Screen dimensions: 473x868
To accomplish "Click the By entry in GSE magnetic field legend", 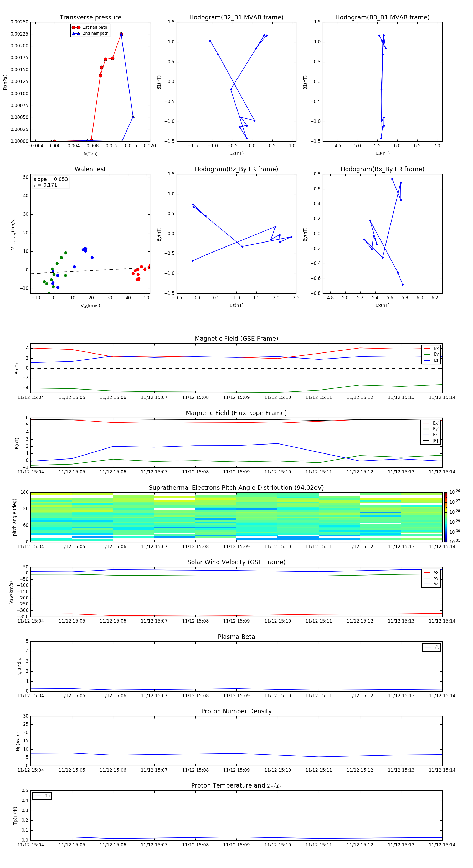I will [x=431, y=354].
